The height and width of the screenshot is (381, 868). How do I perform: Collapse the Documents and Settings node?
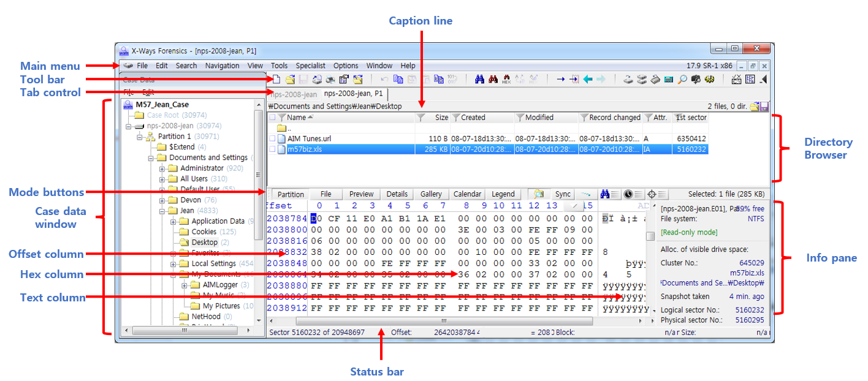coord(151,158)
